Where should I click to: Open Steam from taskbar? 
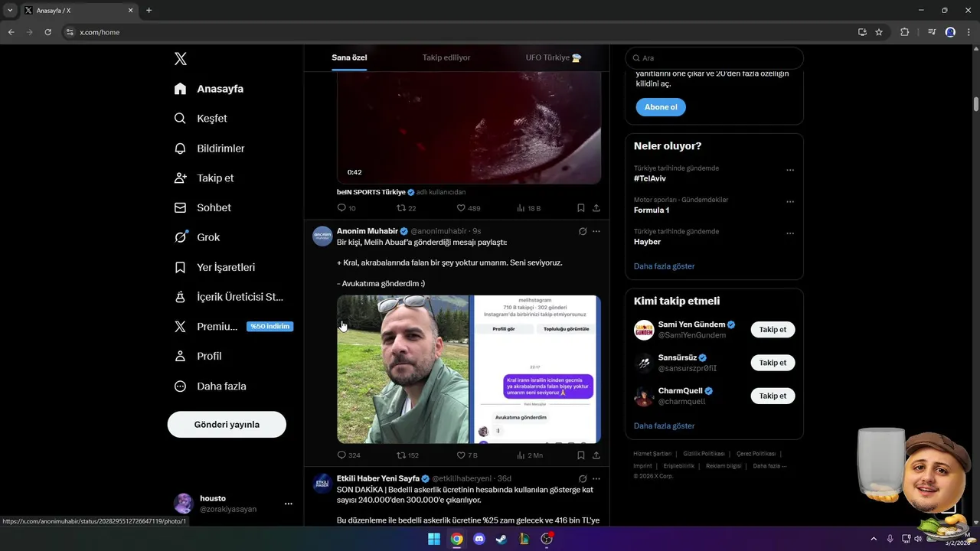(501, 539)
